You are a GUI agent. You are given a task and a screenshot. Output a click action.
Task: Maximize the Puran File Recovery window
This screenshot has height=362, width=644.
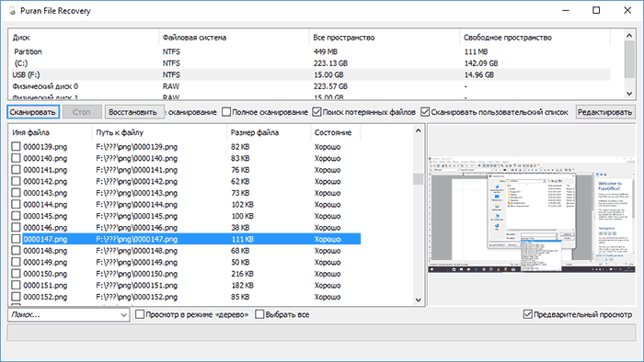(x=596, y=10)
